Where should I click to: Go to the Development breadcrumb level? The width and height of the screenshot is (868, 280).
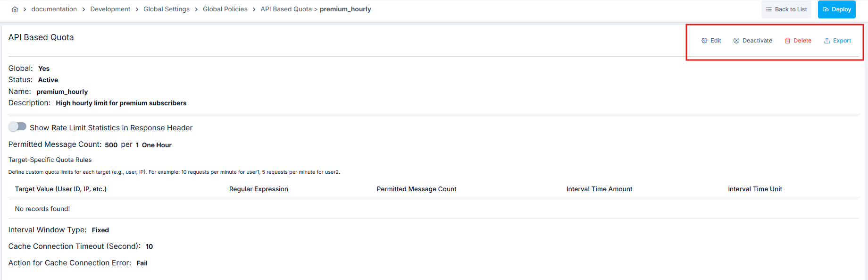110,9
